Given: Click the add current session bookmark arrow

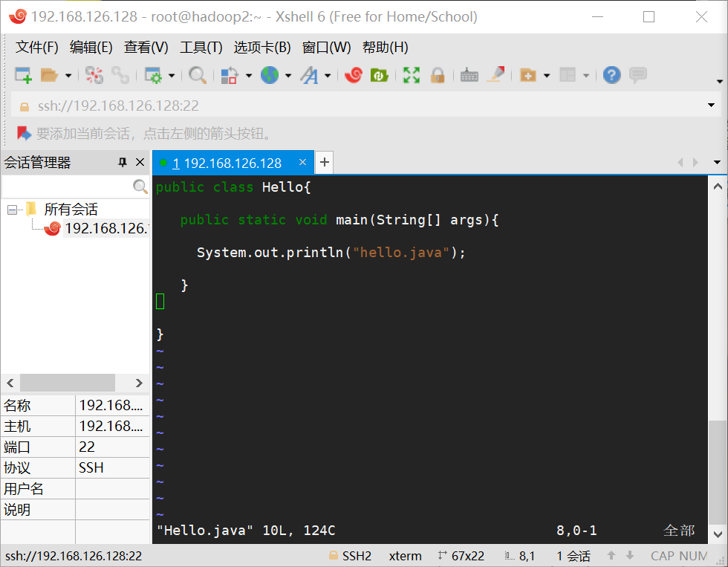Looking at the screenshot, I should pos(24,134).
